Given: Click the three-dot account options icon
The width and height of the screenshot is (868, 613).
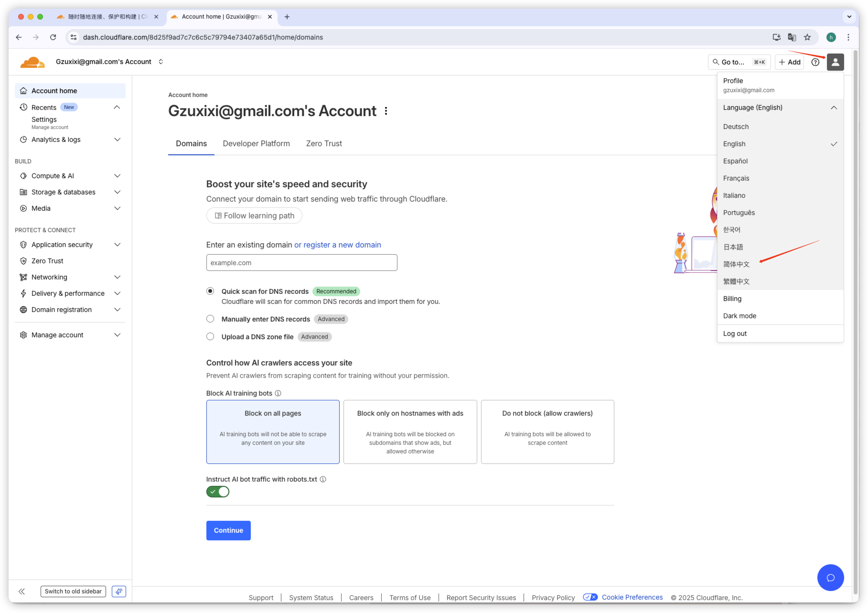Looking at the screenshot, I should (x=386, y=111).
